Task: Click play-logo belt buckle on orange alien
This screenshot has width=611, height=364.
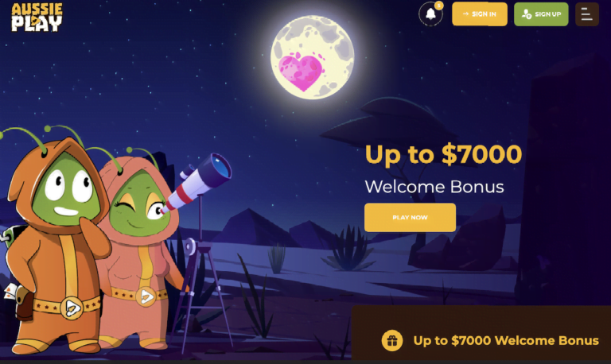Action: coord(72,308)
